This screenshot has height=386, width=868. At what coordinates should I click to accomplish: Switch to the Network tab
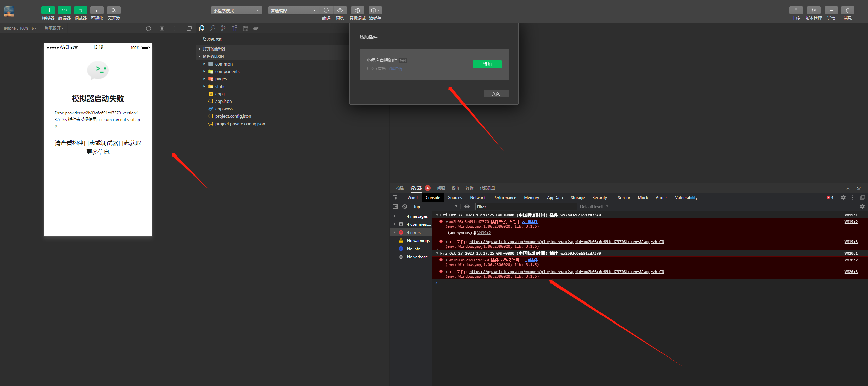pos(477,197)
